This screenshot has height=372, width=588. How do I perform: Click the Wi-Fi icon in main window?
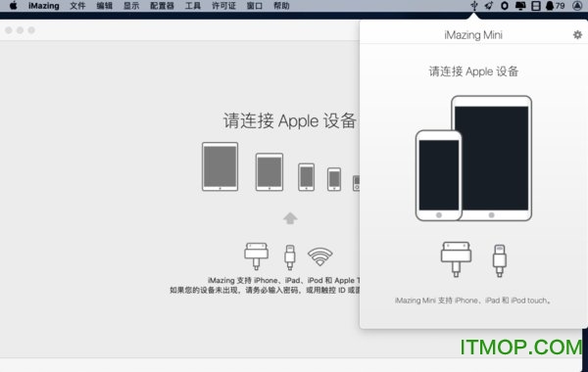pyautogui.click(x=319, y=257)
